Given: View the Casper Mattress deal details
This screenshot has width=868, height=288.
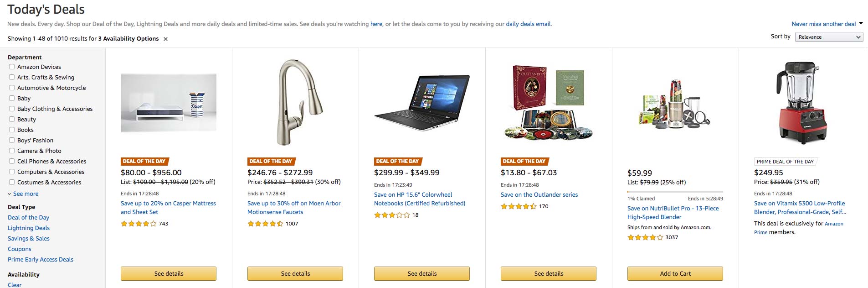Looking at the screenshot, I should (168, 273).
